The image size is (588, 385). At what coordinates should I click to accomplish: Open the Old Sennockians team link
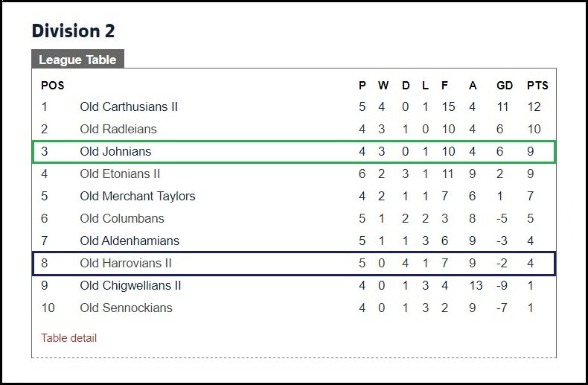coord(126,308)
